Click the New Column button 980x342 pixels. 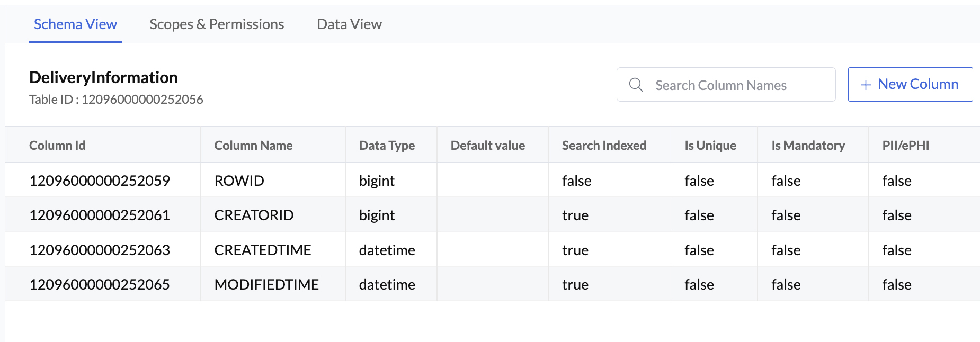click(910, 84)
